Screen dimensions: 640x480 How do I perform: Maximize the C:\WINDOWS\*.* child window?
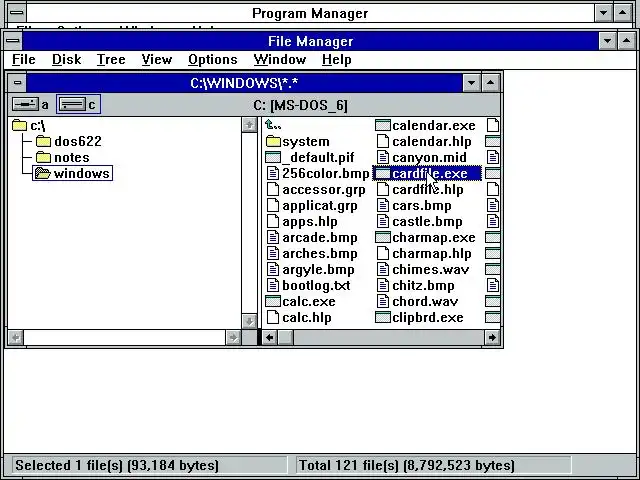tap(490, 83)
